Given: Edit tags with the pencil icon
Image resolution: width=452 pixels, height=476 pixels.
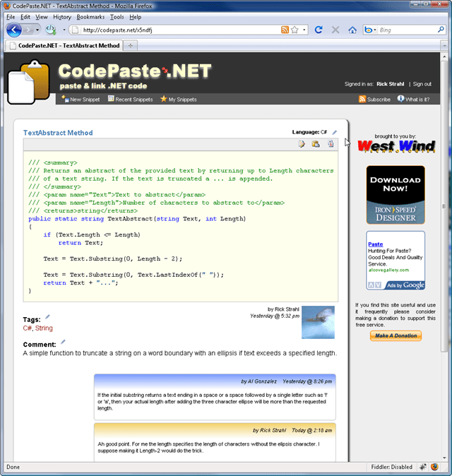Looking at the screenshot, I should [x=47, y=317].
